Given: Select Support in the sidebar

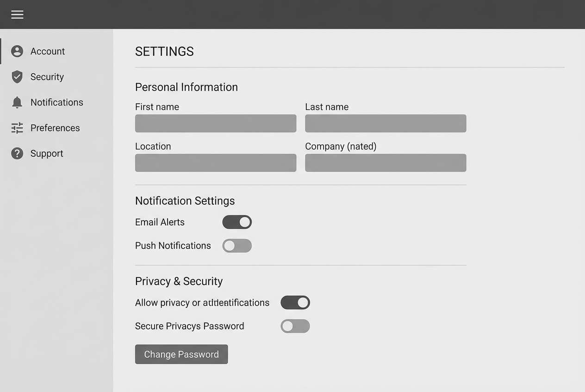Looking at the screenshot, I should [x=47, y=153].
